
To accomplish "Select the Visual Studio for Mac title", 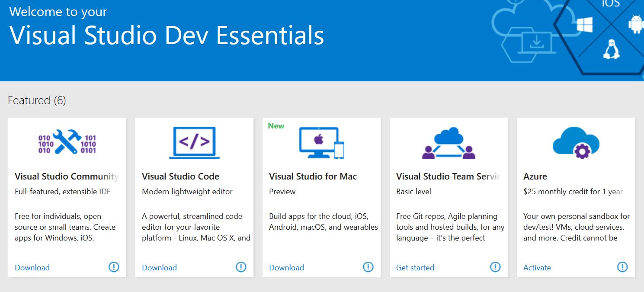I will [x=313, y=176].
